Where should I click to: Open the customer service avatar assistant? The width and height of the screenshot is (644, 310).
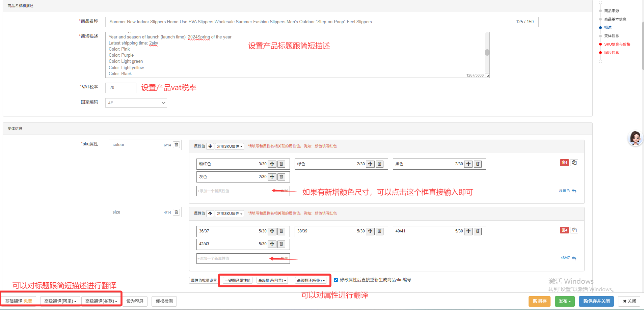coord(635,138)
